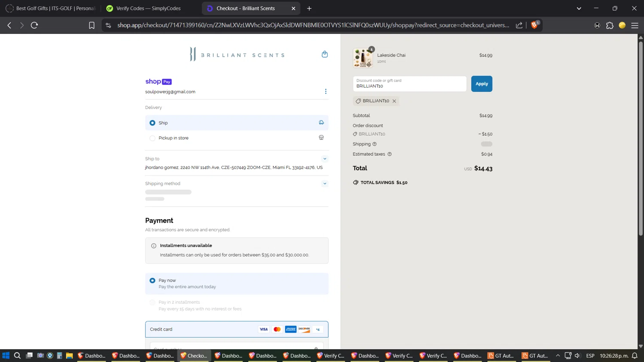Expand the Shipping method section
The image size is (644, 362).
[325, 184]
